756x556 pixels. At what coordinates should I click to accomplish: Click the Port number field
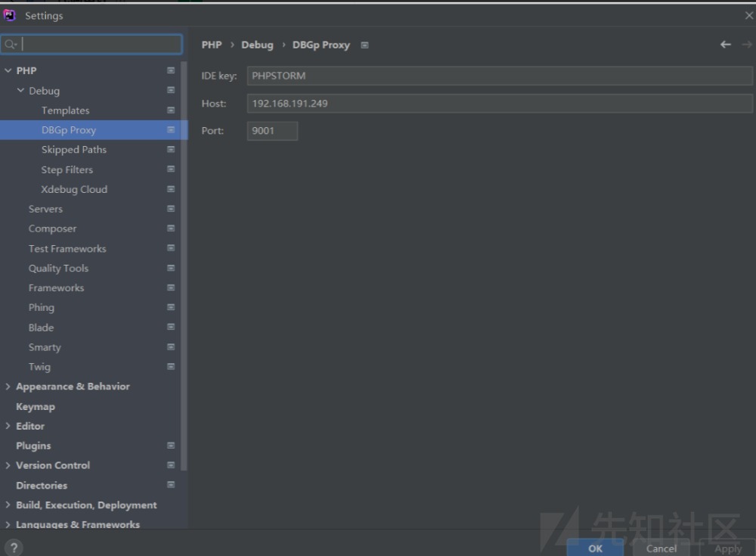coord(272,131)
